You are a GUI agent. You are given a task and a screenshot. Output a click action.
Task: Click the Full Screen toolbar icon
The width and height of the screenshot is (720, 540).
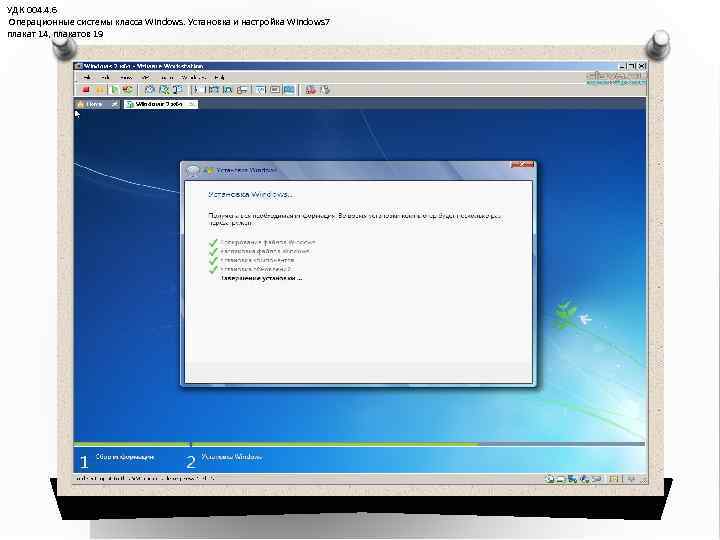pyautogui.click(x=227, y=90)
